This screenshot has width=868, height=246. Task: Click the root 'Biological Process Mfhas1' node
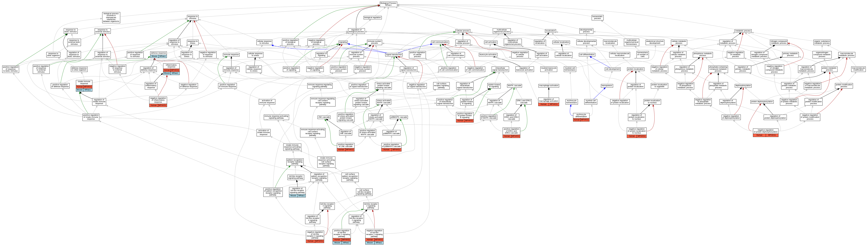[388, 4]
